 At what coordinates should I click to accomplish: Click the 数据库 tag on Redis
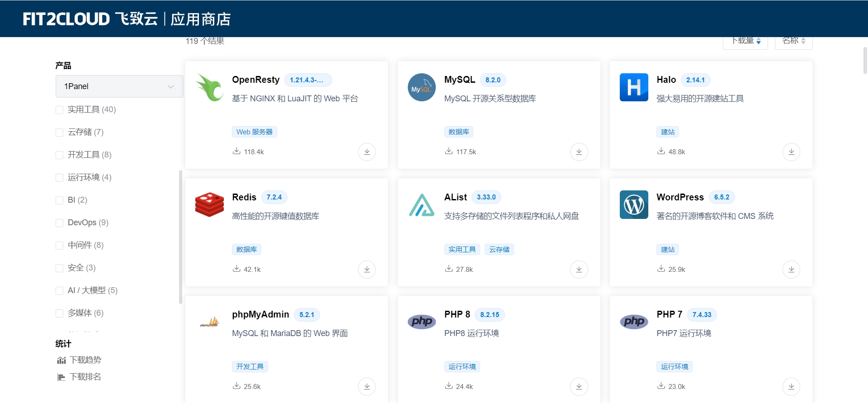coord(246,250)
